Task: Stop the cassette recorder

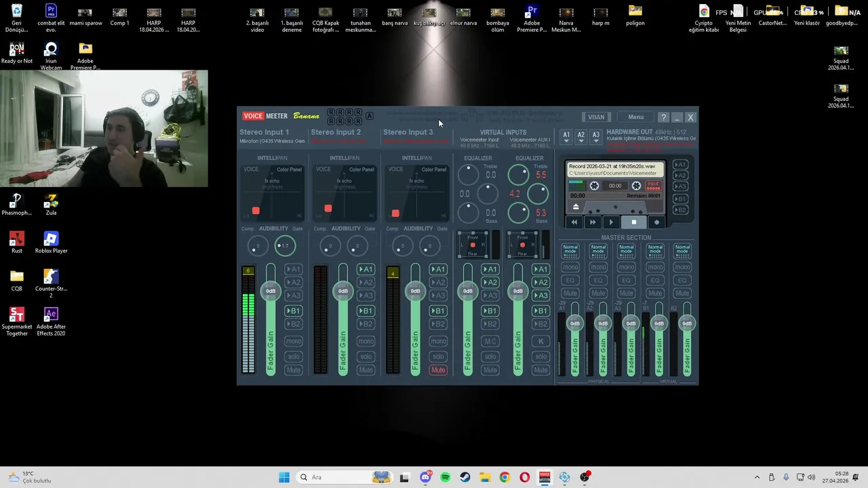Action: (633, 222)
